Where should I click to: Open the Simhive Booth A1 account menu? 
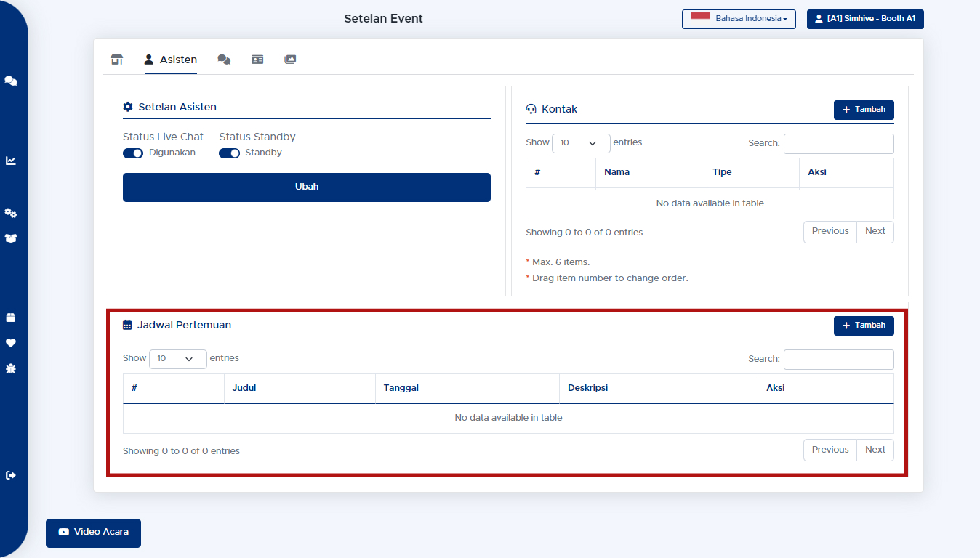pyautogui.click(x=865, y=19)
